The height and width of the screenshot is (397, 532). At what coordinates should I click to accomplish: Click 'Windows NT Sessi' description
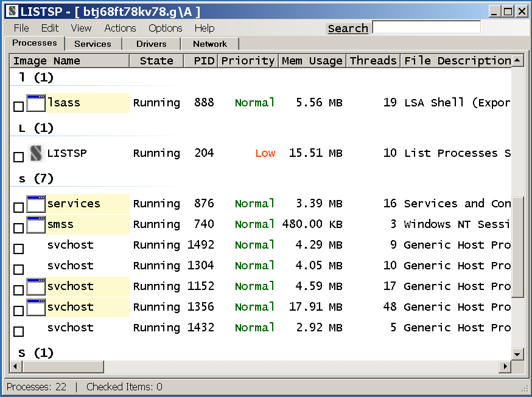[457, 224]
